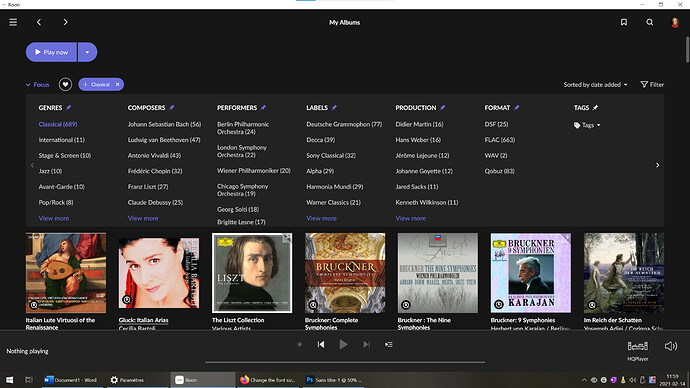Open Gluck: Italian Arias album cover

click(x=159, y=273)
